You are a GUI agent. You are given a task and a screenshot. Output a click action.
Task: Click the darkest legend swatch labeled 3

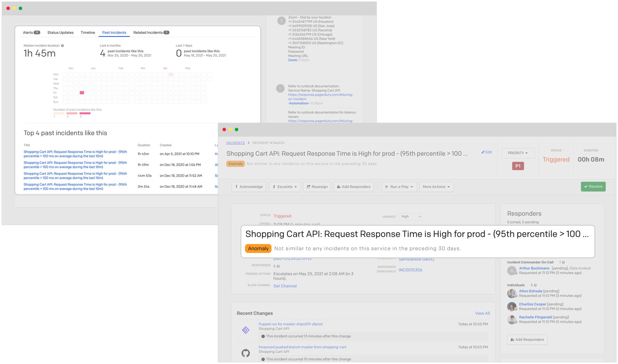pyautogui.click(x=85, y=113)
